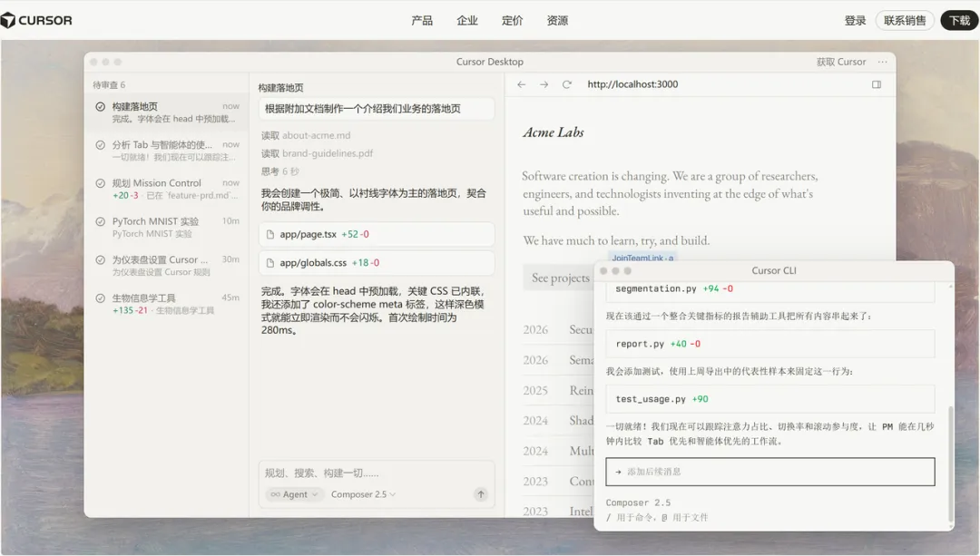
Task: Open the three-dot menu in Cursor Desktop
Action: (x=883, y=62)
